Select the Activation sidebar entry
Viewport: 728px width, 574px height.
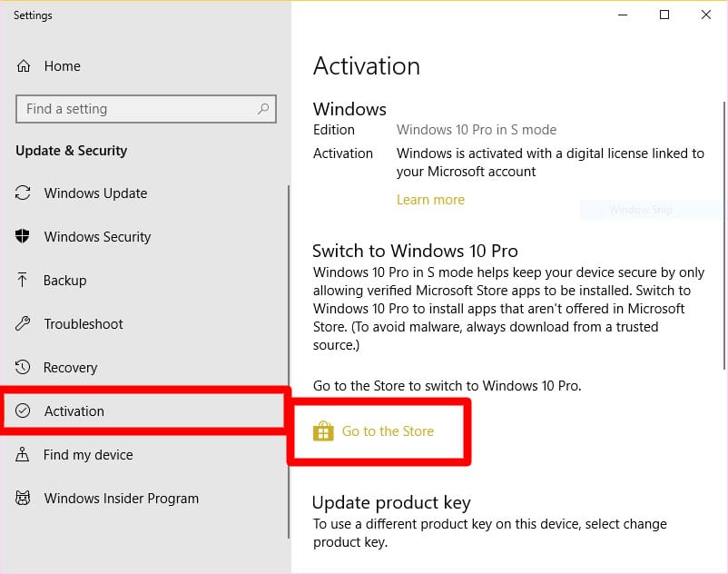coord(144,411)
